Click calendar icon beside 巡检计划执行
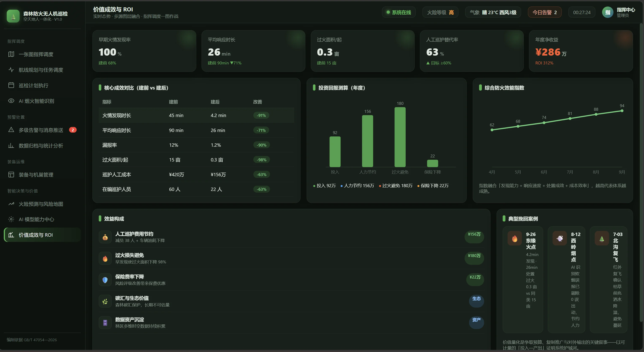The image size is (644, 352). (x=11, y=85)
